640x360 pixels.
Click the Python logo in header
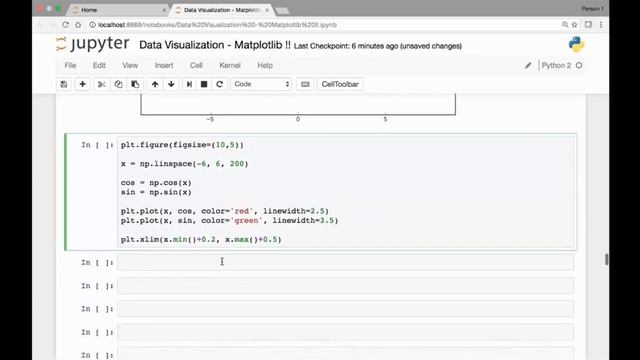576,44
